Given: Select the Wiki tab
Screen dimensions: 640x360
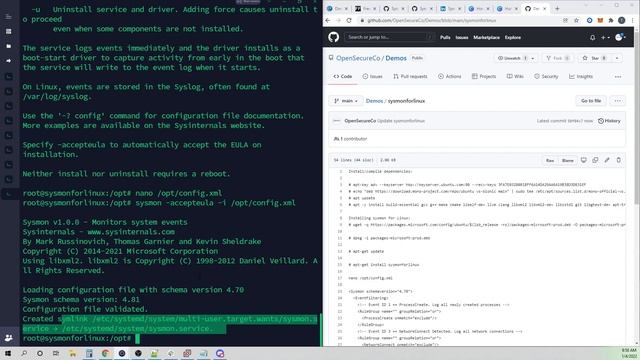Looking at the screenshot, I should click(x=515, y=76).
